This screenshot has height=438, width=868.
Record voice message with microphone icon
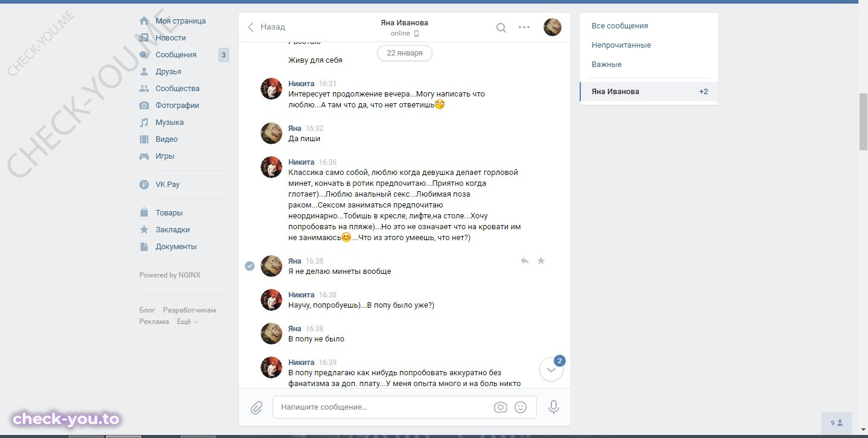click(x=554, y=407)
